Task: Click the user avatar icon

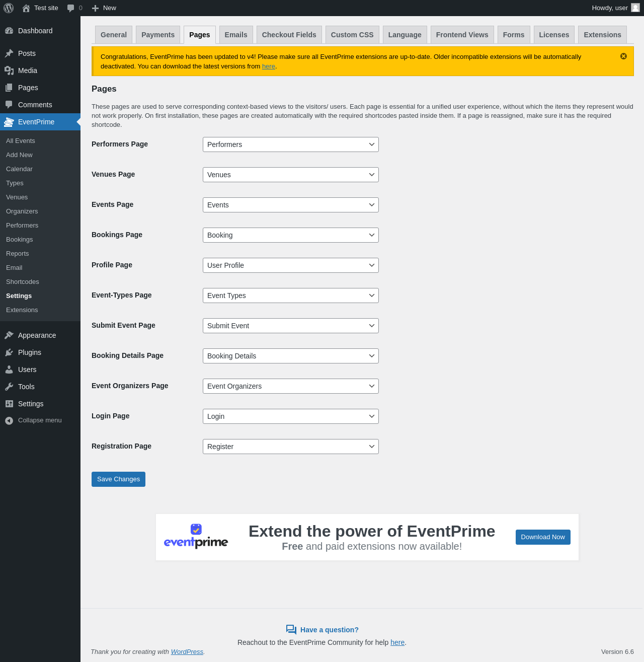Action: (x=635, y=8)
